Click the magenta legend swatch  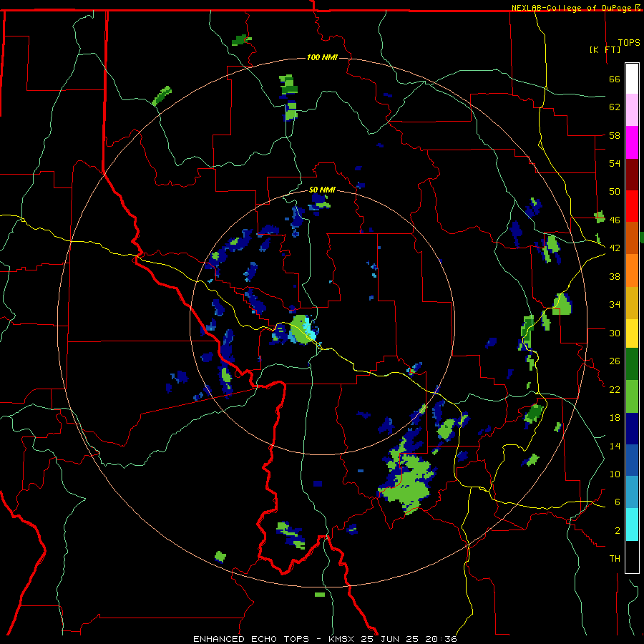click(632, 142)
